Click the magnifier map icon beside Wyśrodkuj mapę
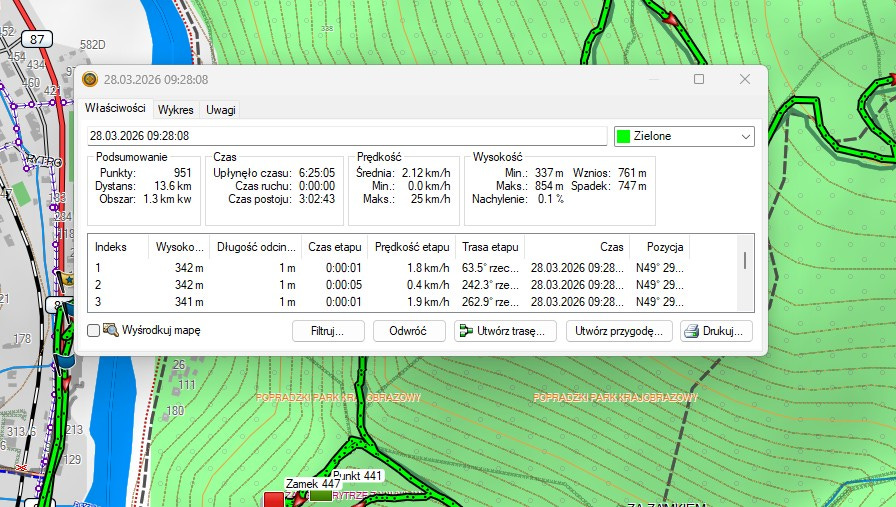Image resolution: width=896 pixels, height=507 pixels. pos(110,330)
